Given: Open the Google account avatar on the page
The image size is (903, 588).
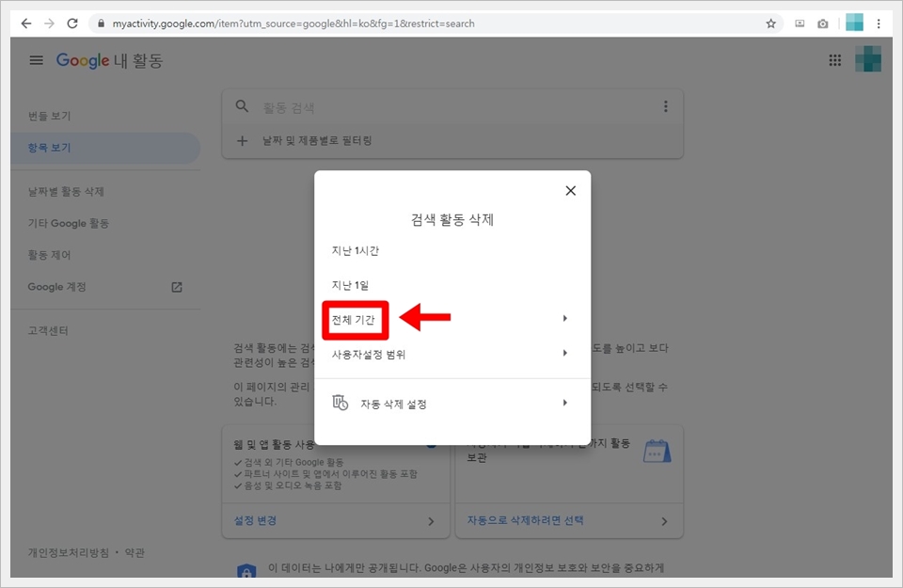Looking at the screenshot, I should 868,59.
